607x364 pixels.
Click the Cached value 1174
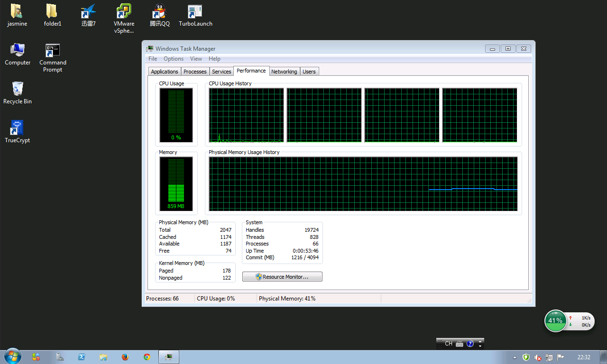click(226, 237)
